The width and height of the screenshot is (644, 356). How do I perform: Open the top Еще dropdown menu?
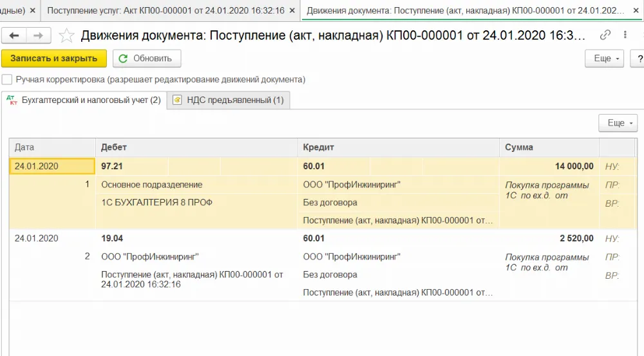[x=604, y=59]
